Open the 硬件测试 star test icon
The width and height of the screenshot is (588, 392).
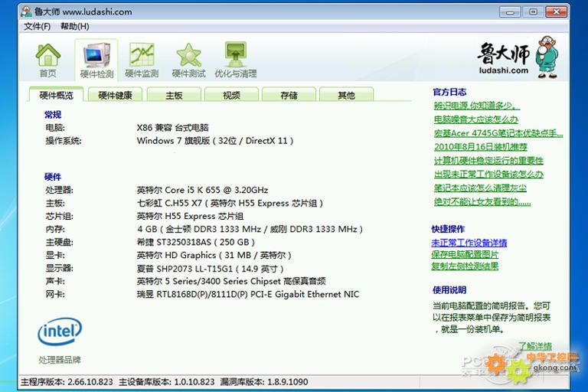click(x=188, y=60)
